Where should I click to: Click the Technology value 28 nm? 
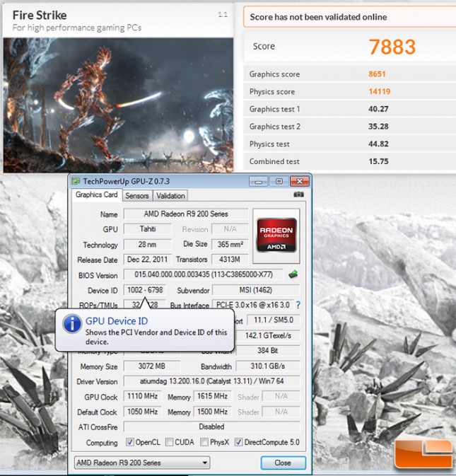148,245
